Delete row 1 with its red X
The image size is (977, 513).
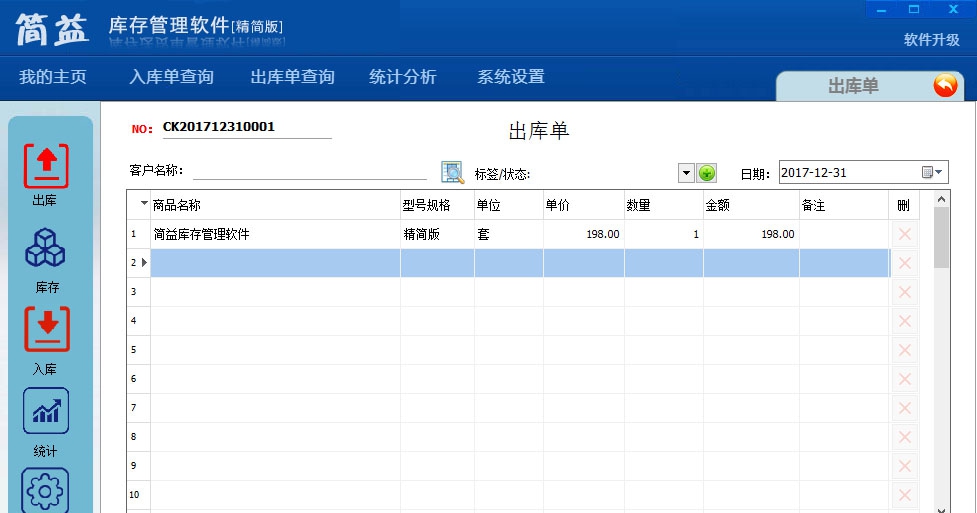[x=905, y=234]
